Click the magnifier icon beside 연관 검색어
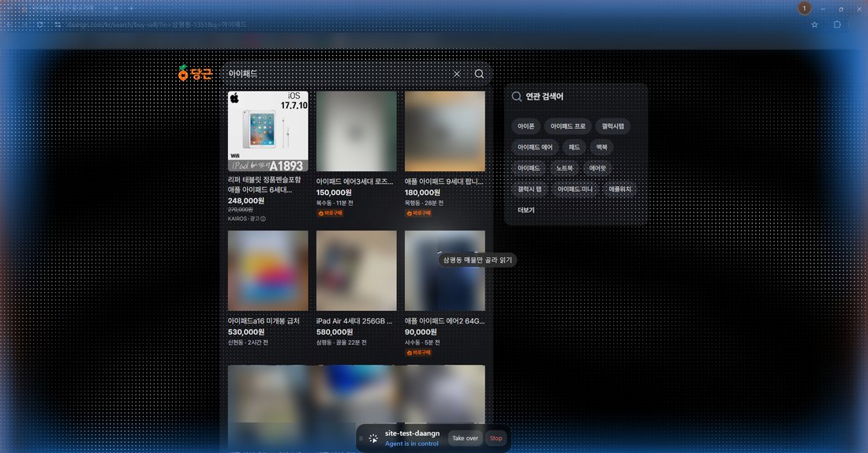 (x=517, y=96)
